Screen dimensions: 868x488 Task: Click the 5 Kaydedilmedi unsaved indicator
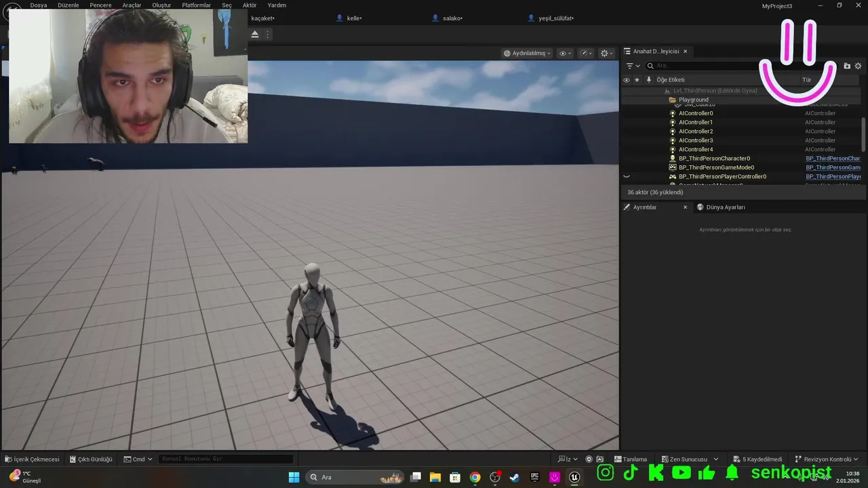click(x=757, y=459)
